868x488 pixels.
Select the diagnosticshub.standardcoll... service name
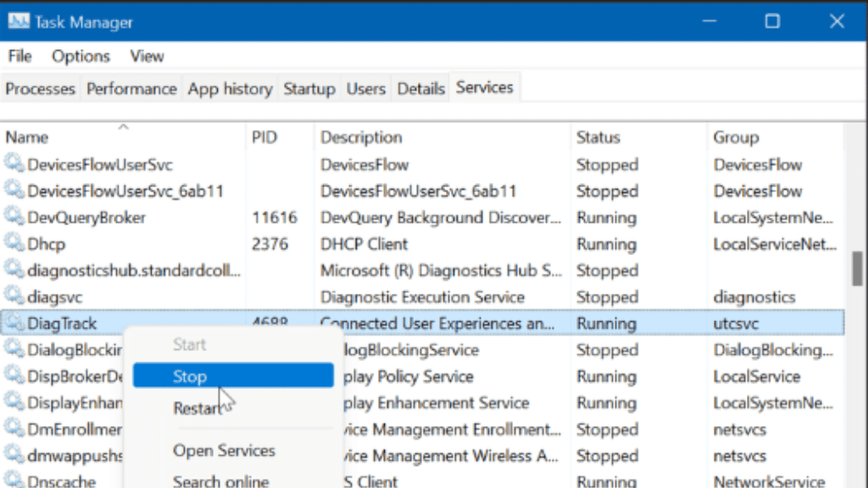133,270
